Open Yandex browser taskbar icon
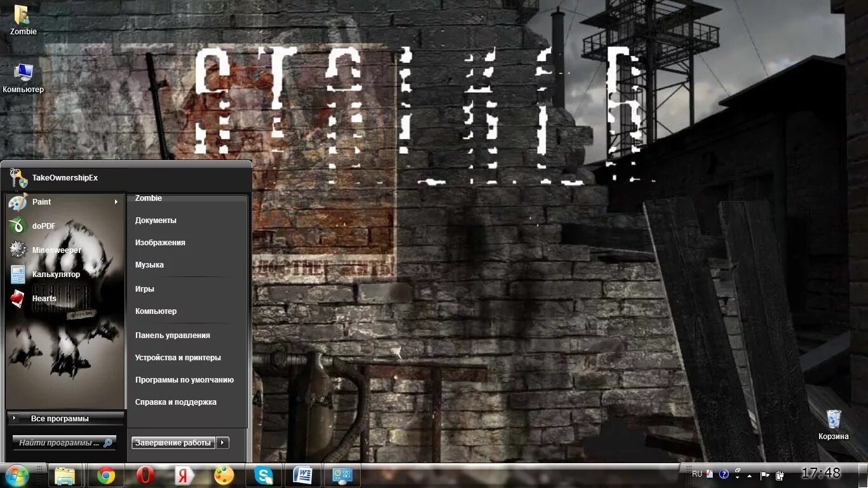The width and height of the screenshot is (868, 488). [184, 475]
